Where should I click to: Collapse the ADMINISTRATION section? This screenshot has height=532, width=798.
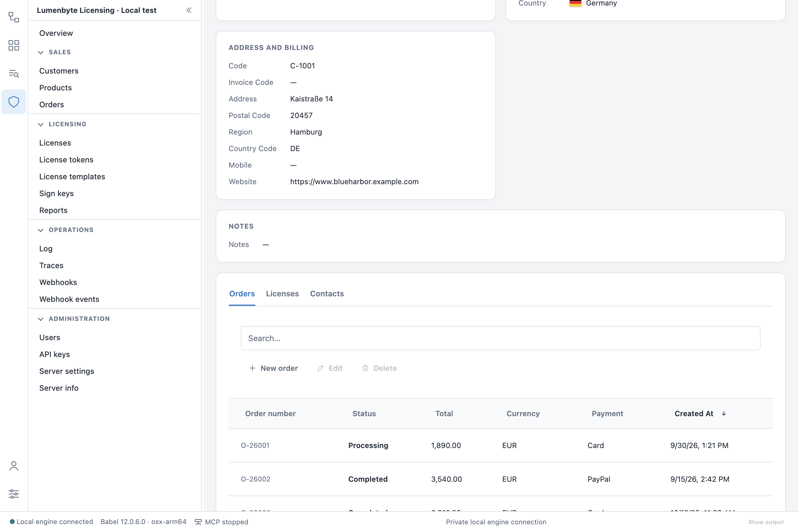pos(41,319)
